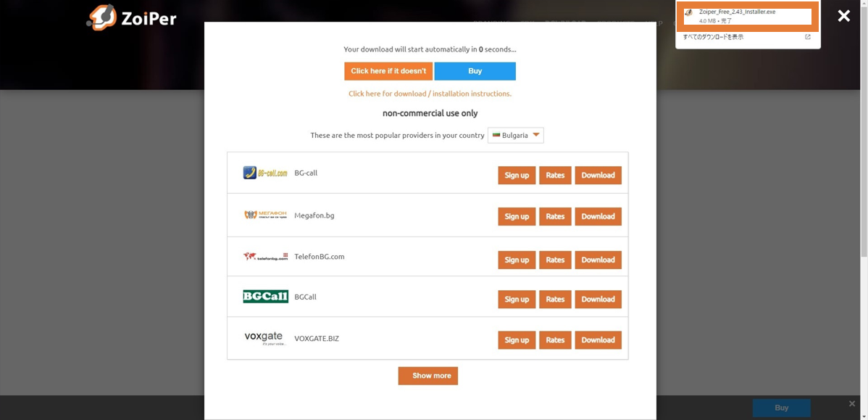Close the popup with the white X
868x420 pixels.
pyautogui.click(x=843, y=16)
